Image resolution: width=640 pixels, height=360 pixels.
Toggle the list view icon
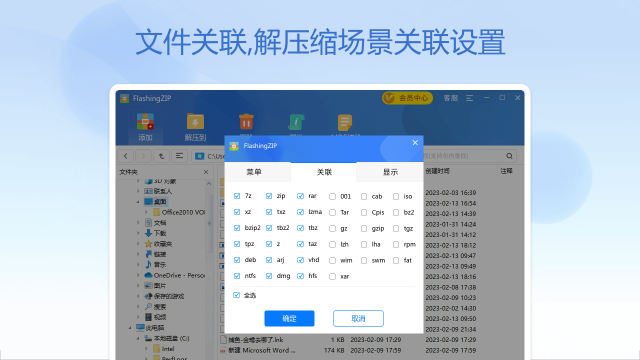coord(179,156)
